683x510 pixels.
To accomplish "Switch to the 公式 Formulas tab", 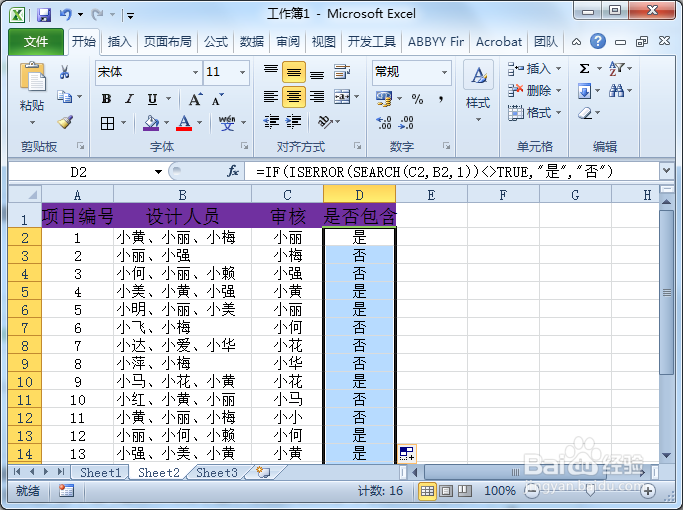I will tap(216, 42).
